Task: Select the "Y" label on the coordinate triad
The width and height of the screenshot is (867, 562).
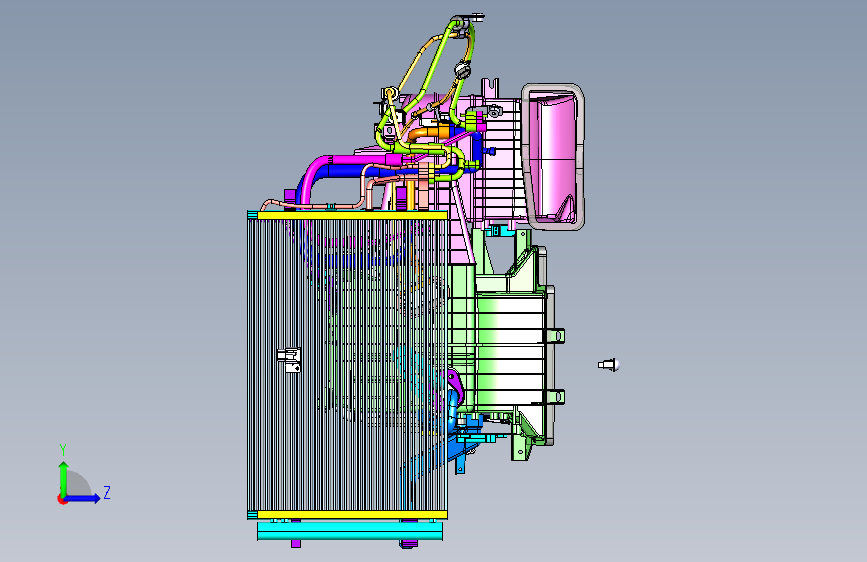Action: [63, 450]
